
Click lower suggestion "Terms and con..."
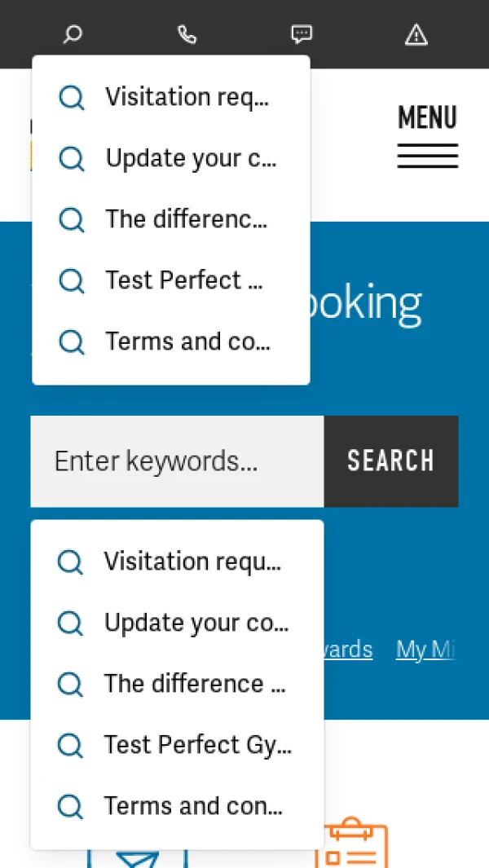[177, 807]
